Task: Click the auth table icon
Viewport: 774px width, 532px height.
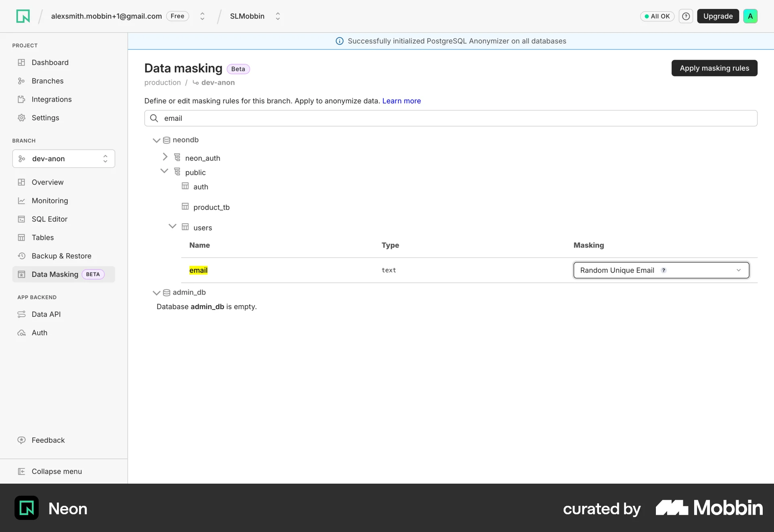Action: (x=185, y=186)
